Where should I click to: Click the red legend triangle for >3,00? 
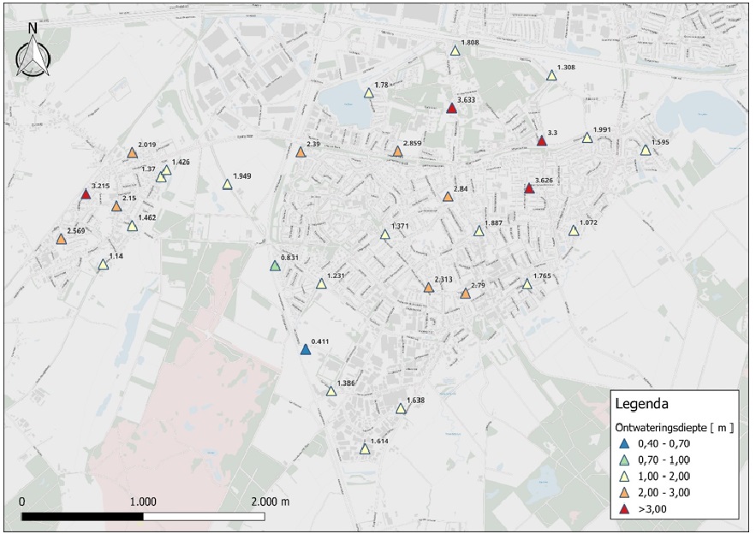tap(625, 509)
